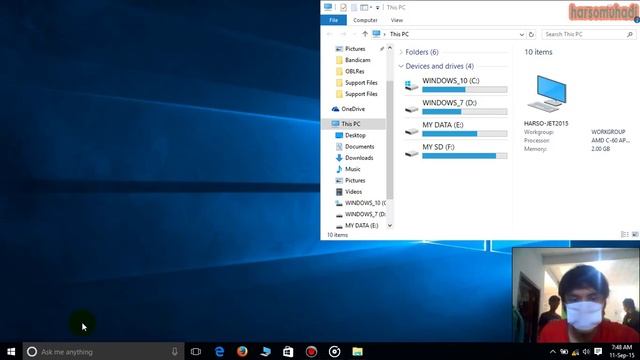Show hidden system tray icons
The height and width of the screenshot is (360, 640).
(553, 351)
